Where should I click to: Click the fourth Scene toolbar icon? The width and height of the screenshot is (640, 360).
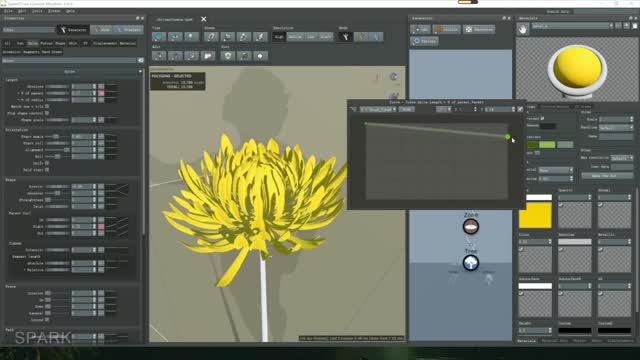[260, 37]
